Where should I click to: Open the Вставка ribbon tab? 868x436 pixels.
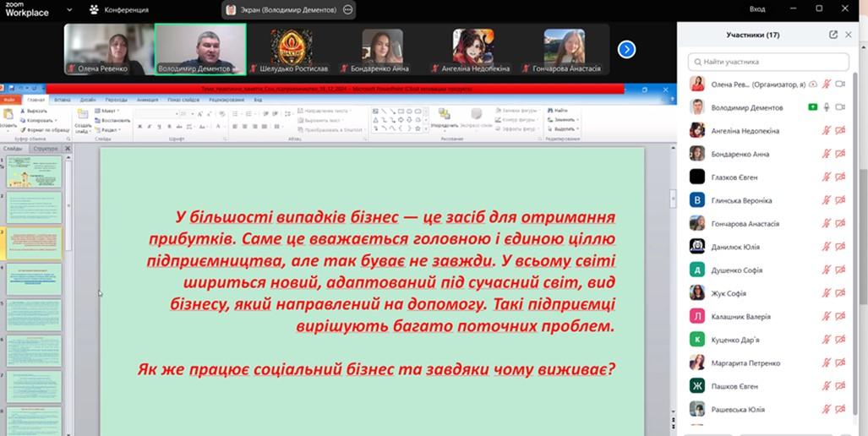click(x=62, y=100)
